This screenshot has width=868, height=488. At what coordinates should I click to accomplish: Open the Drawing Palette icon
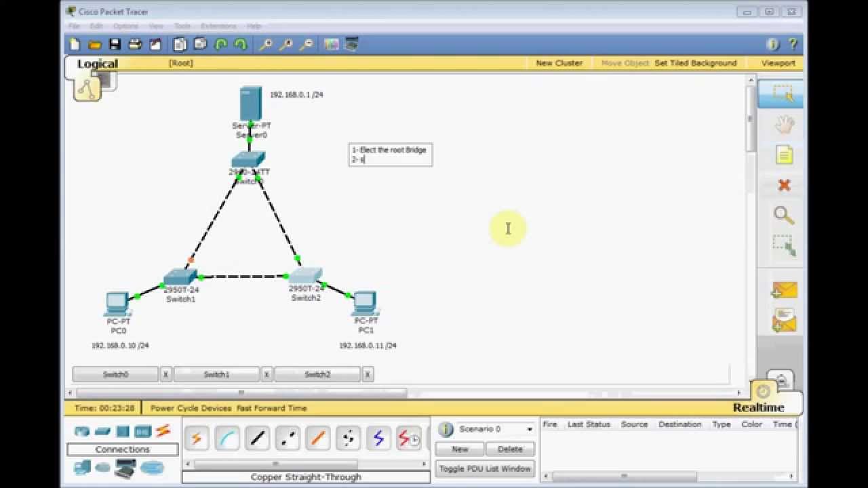(332, 45)
